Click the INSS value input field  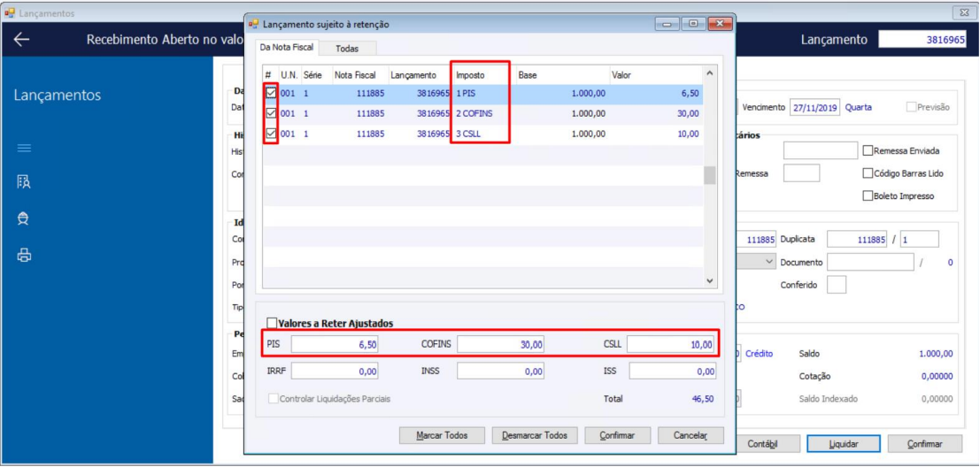[501, 371]
